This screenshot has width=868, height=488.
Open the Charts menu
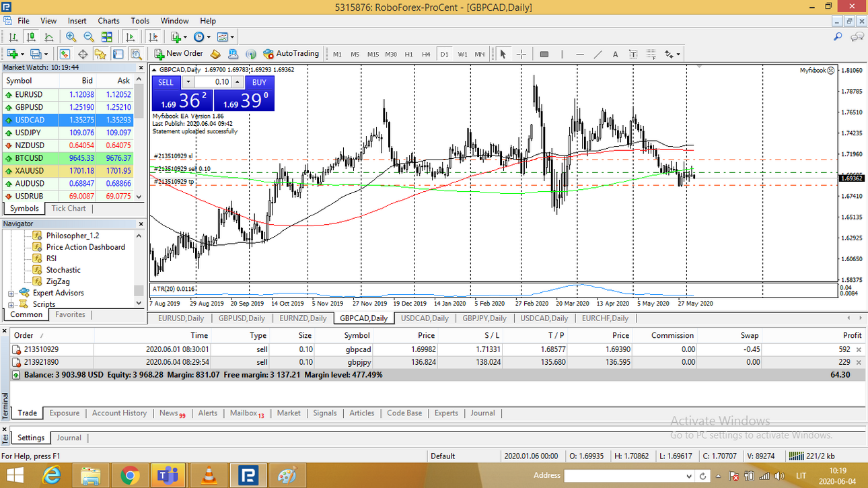click(109, 21)
